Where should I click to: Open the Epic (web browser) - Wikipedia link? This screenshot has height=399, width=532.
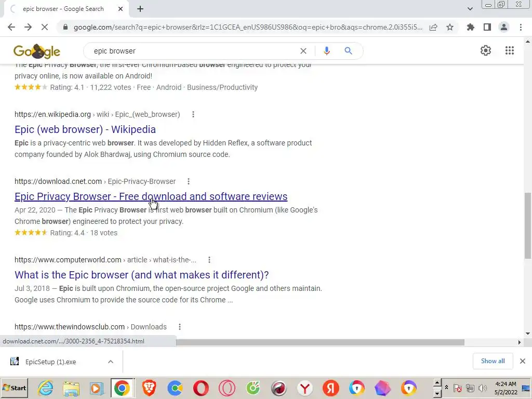(x=85, y=129)
